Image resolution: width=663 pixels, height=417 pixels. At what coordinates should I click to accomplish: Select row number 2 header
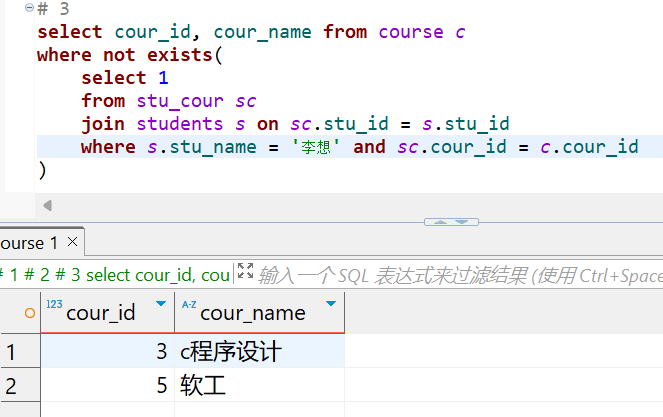[12, 385]
